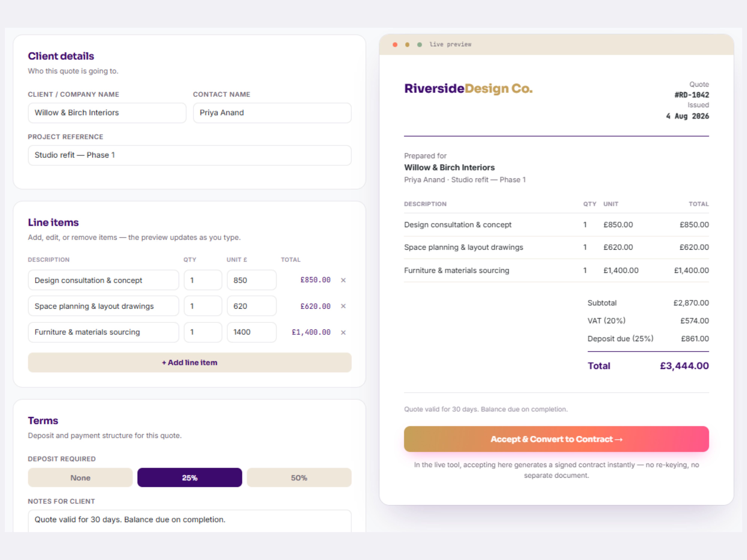Select the 25% deposit option
The height and width of the screenshot is (560, 747).
click(190, 478)
